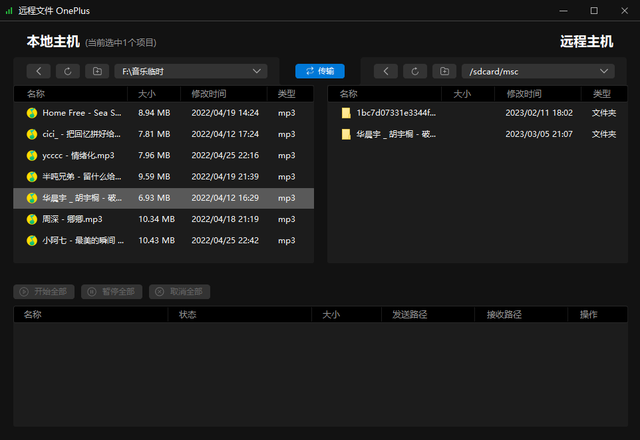Click the 周深 mp3 file icon
Viewport: 640px width, 440px height.
tap(32, 218)
